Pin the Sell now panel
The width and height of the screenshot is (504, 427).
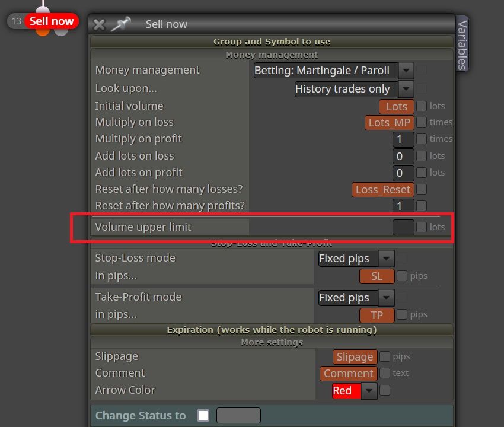point(120,24)
